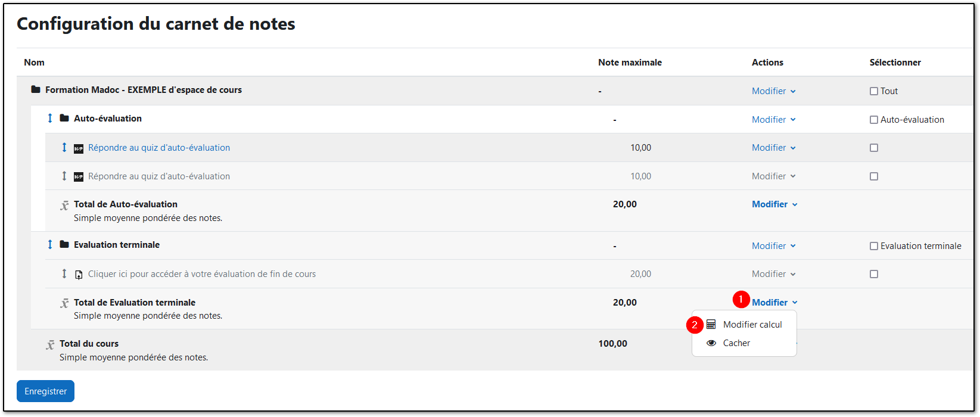980x417 pixels.
Task: Click the move arrow beside Evaluation terminale category
Action: coord(50,245)
